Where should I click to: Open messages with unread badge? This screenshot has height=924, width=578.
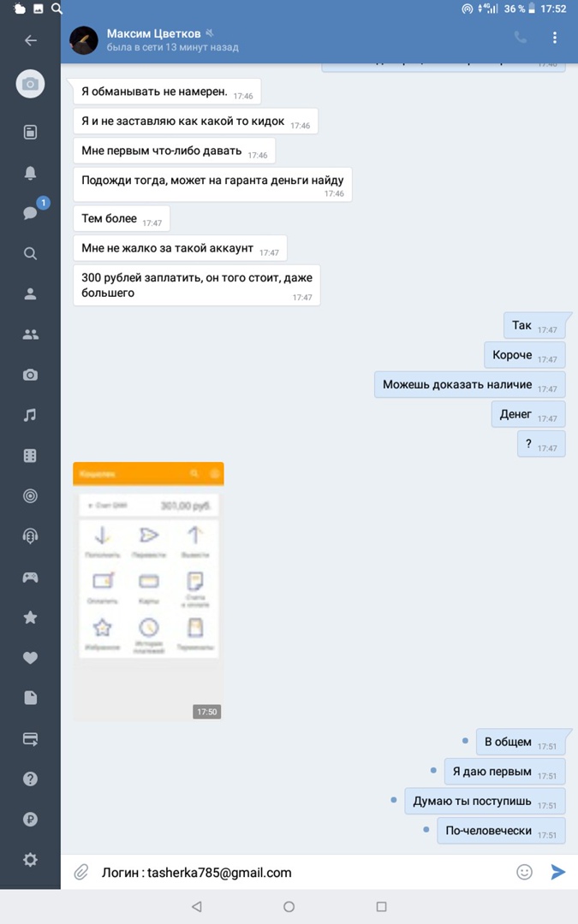32,211
